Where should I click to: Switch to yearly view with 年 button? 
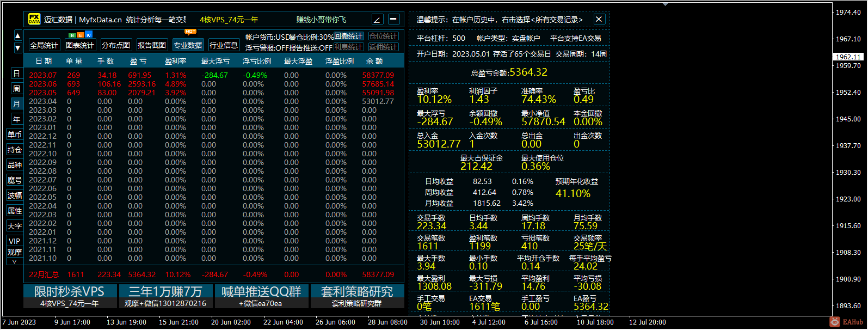click(16, 119)
